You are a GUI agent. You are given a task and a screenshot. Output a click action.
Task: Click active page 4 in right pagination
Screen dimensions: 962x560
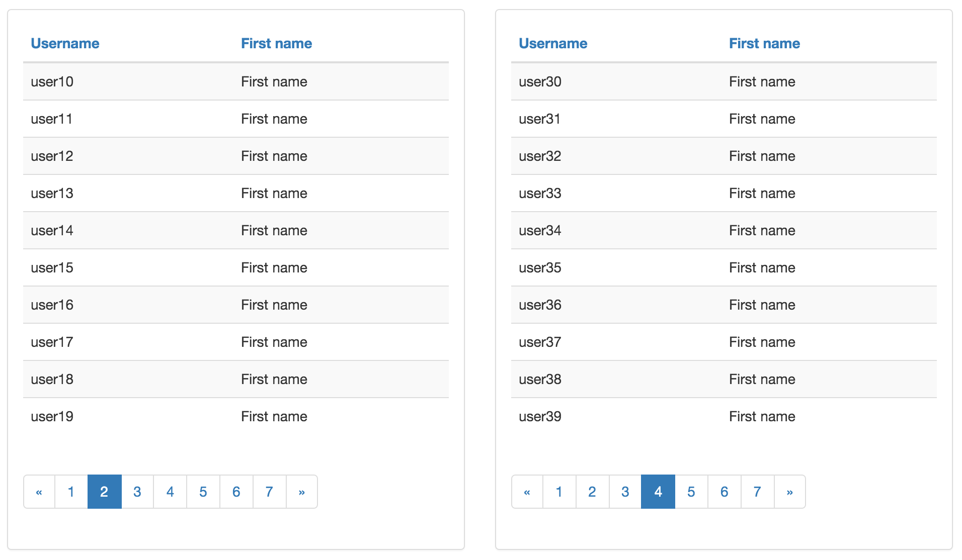[x=658, y=492]
